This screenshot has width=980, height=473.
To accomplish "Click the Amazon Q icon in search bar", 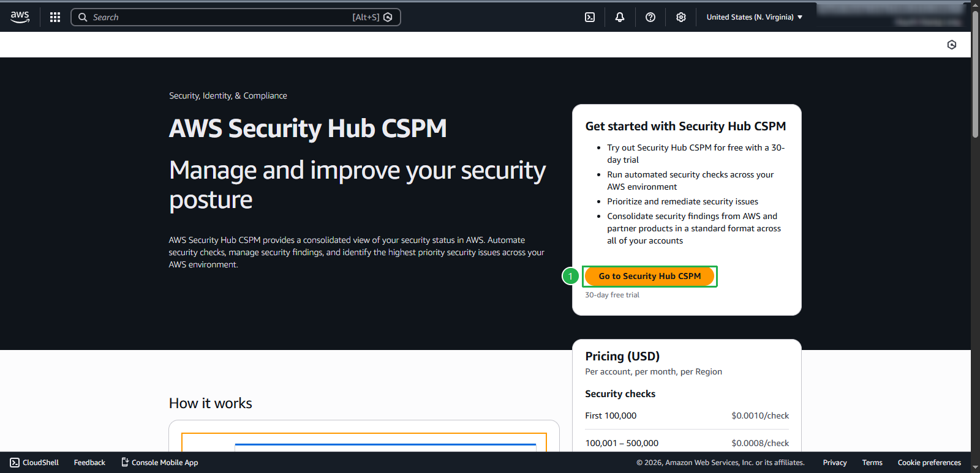I will point(388,17).
